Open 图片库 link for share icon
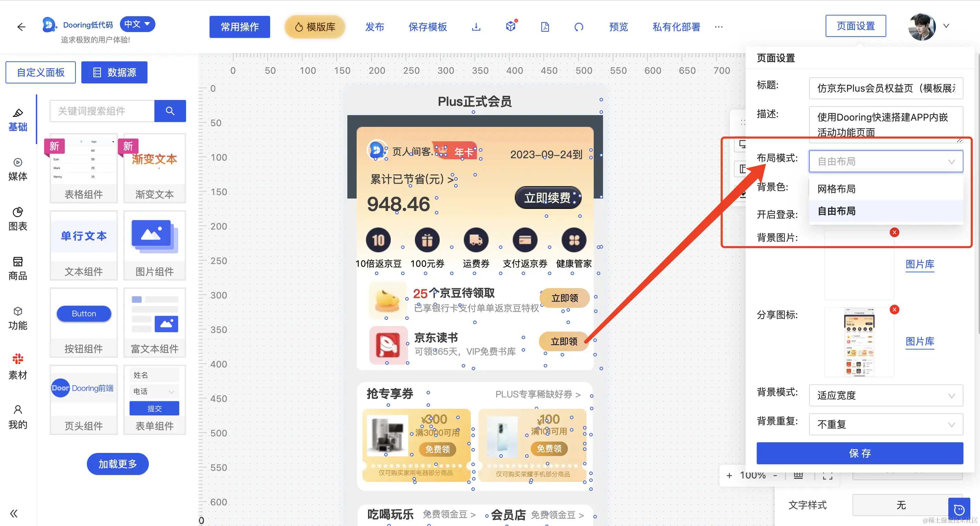Viewport: 980px width, 526px height. [919, 341]
